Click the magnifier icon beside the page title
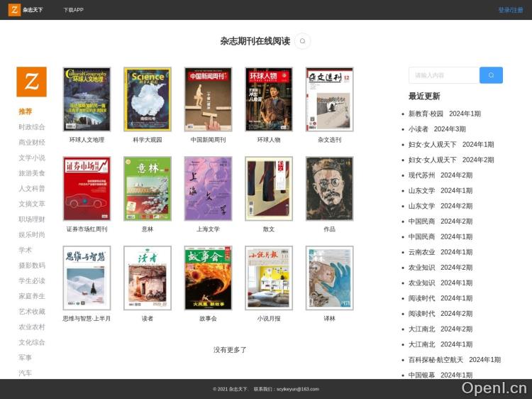The image size is (532, 399). click(302, 41)
